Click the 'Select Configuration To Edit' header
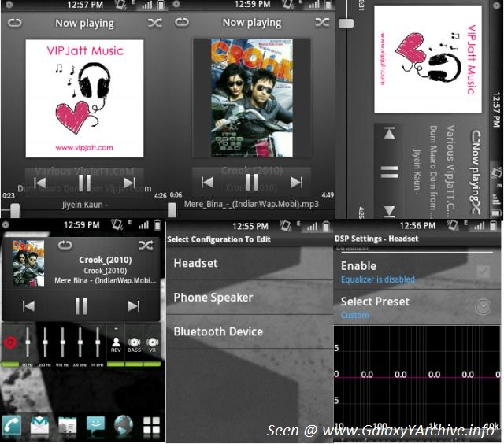Image resolution: width=504 pixels, height=444 pixels. click(219, 239)
